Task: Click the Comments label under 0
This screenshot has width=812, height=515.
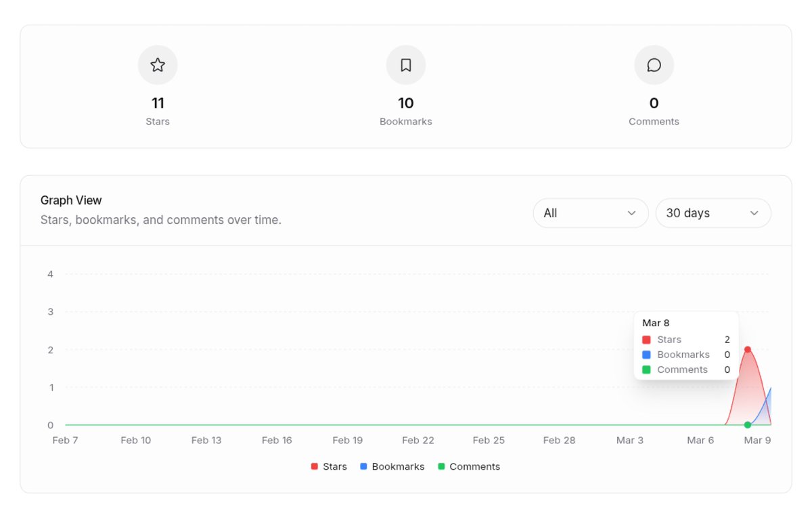Action: 654,122
